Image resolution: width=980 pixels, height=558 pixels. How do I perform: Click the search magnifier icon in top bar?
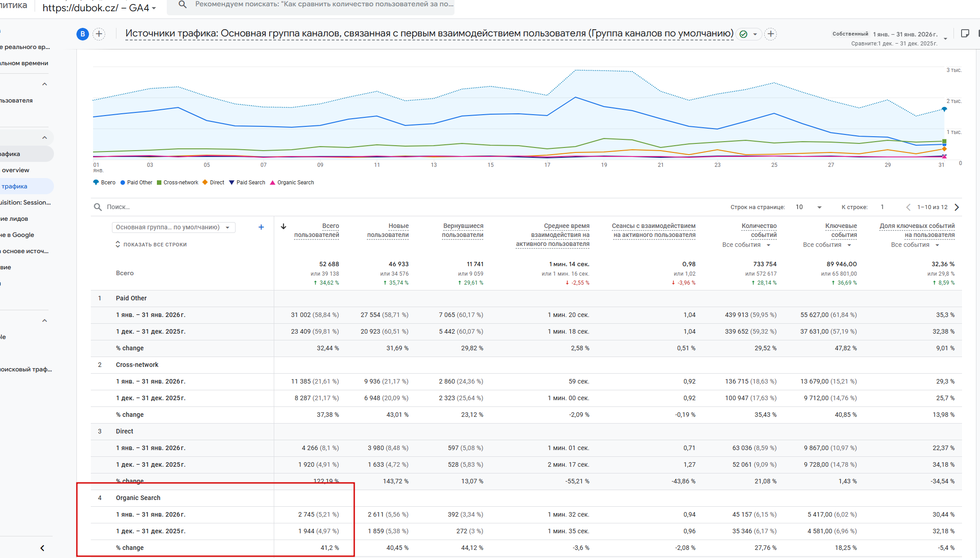[183, 4]
